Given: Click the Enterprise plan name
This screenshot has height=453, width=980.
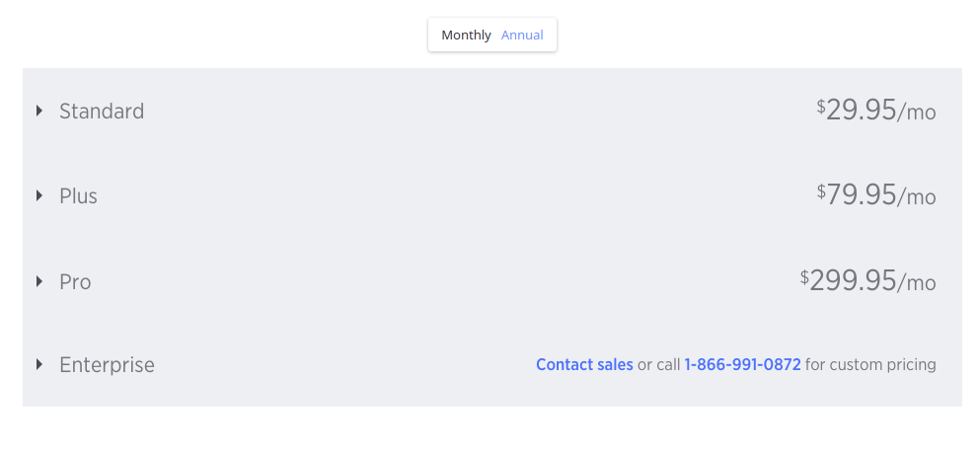Looking at the screenshot, I should tap(107, 365).
